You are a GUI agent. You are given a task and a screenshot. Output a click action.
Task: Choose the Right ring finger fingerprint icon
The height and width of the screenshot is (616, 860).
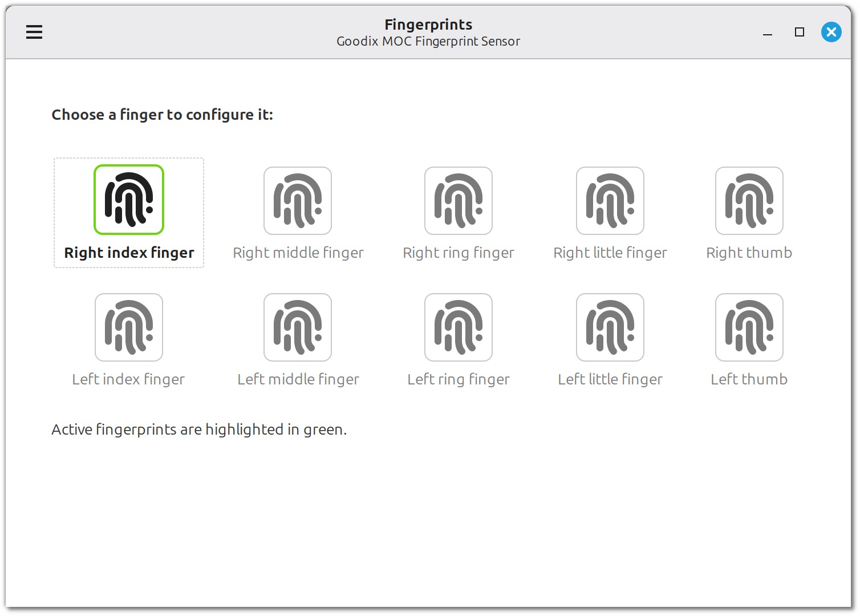click(x=459, y=201)
